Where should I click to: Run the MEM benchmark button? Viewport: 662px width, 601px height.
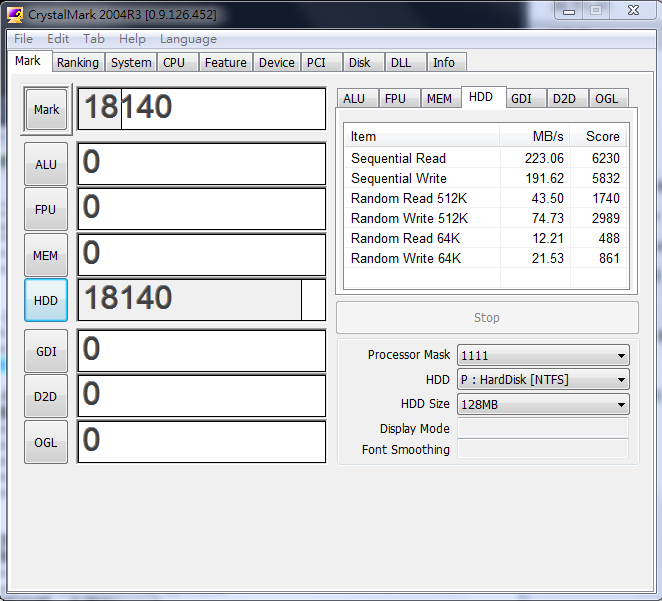pyautogui.click(x=46, y=255)
